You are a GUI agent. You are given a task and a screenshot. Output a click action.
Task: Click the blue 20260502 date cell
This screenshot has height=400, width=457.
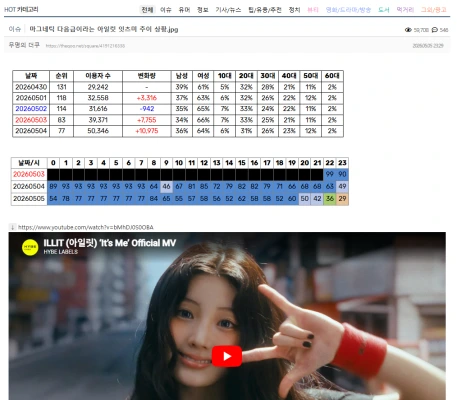(31, 109)
